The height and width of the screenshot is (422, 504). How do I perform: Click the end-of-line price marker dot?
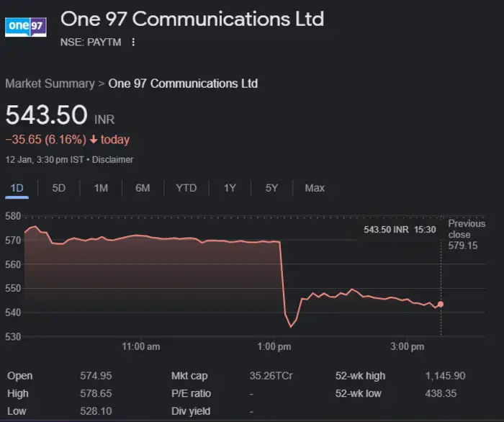(441, 305)
